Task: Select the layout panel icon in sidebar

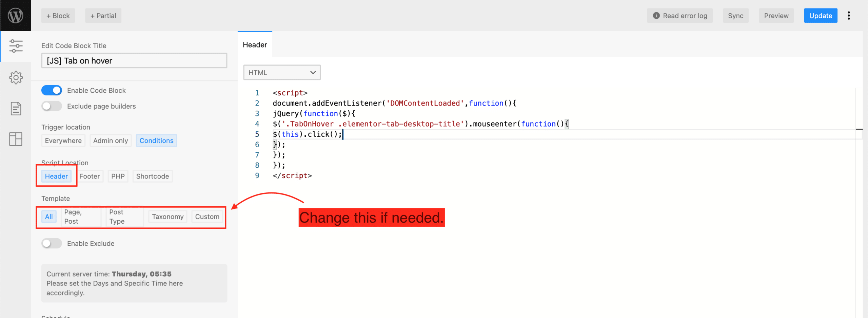Action: point(16,139)
